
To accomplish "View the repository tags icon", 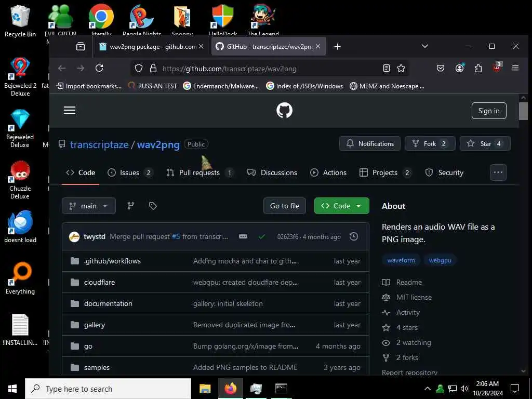I will tap(153, 206).
